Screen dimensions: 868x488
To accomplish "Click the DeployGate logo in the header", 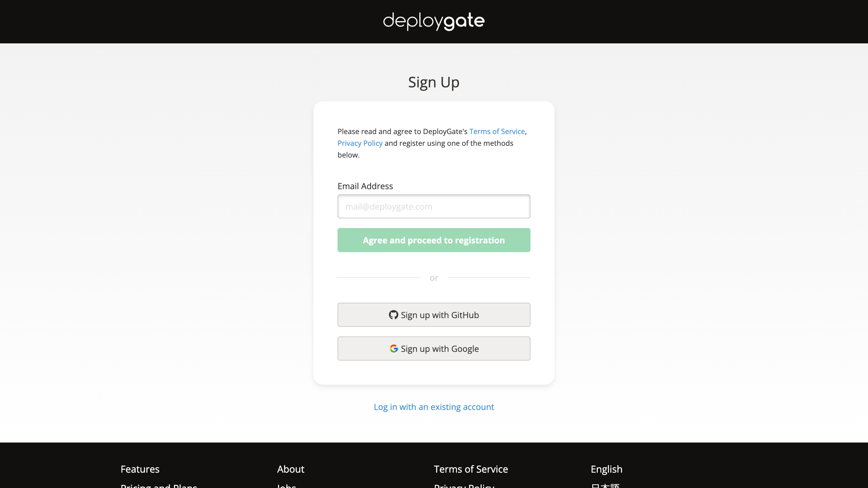I will tap(434, 21).
